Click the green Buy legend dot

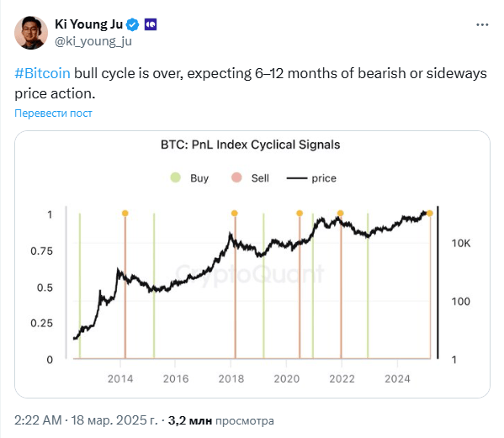tap(176, 177)
